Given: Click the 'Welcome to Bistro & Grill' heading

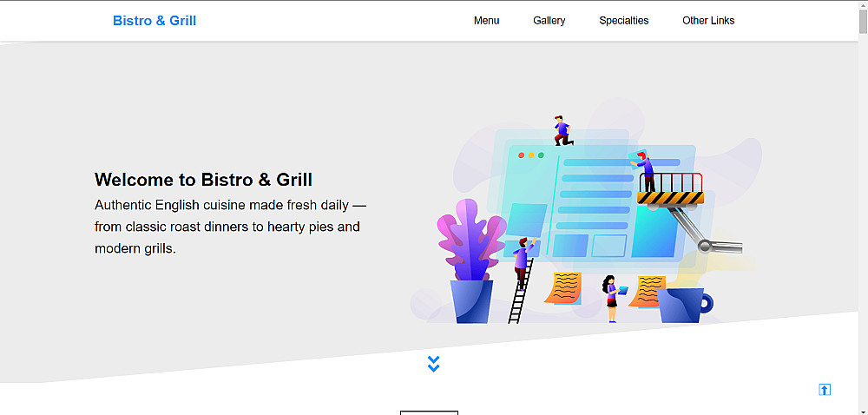Looking at the screenshot, I should click(203, 180).
